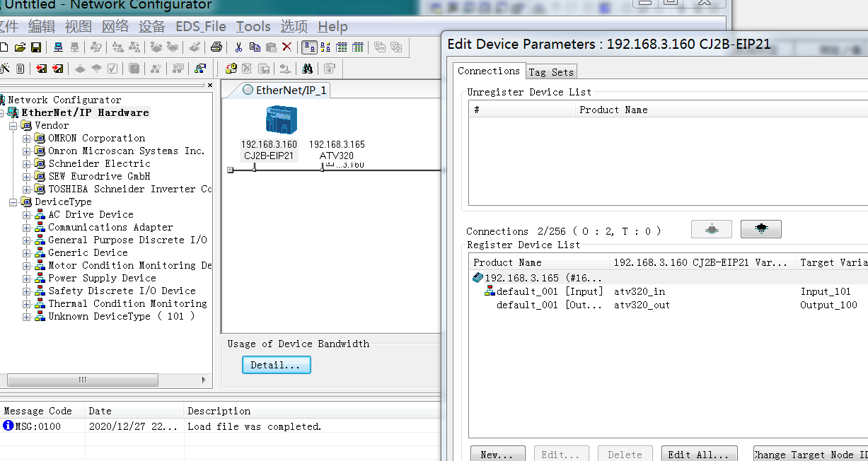The width and height of the screenshot is (868, 461).
Task: Expand the Schneider Electric vendor node
Action: [27, 164]
